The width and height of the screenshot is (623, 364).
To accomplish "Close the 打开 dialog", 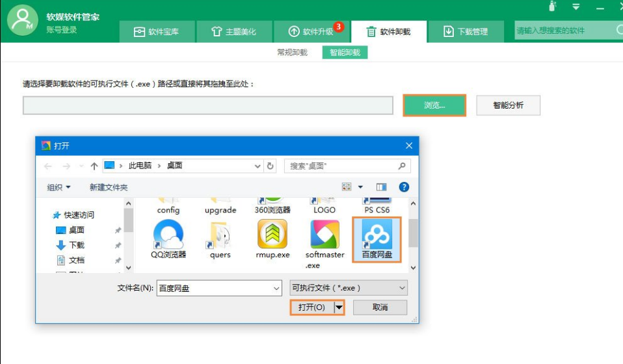I will click(409, 146).
